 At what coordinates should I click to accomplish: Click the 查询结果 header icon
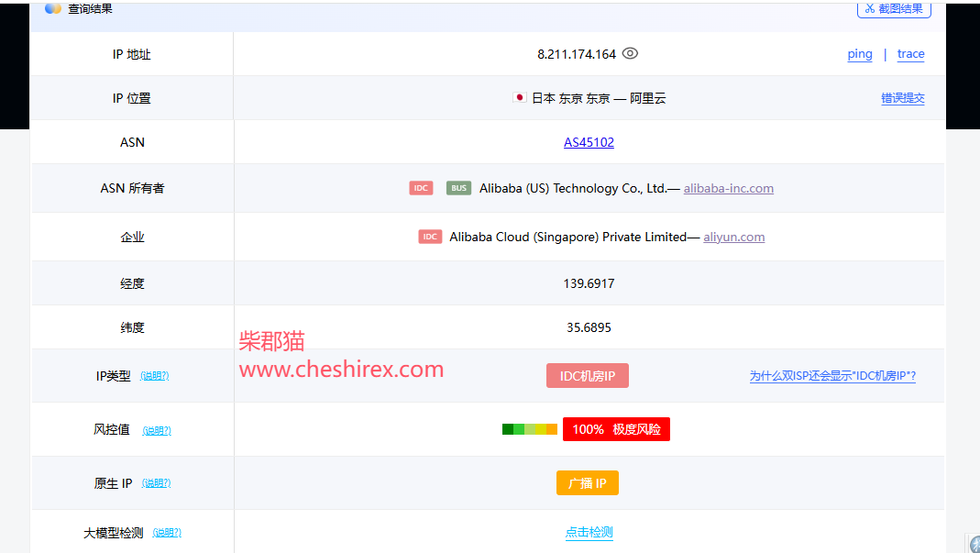pos(53,8)
